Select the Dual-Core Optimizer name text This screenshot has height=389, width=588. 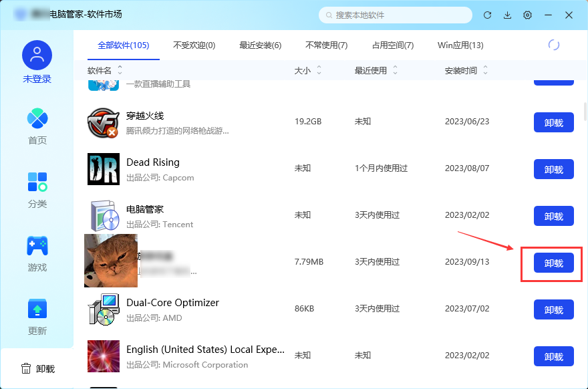click(x=172, y=303)
